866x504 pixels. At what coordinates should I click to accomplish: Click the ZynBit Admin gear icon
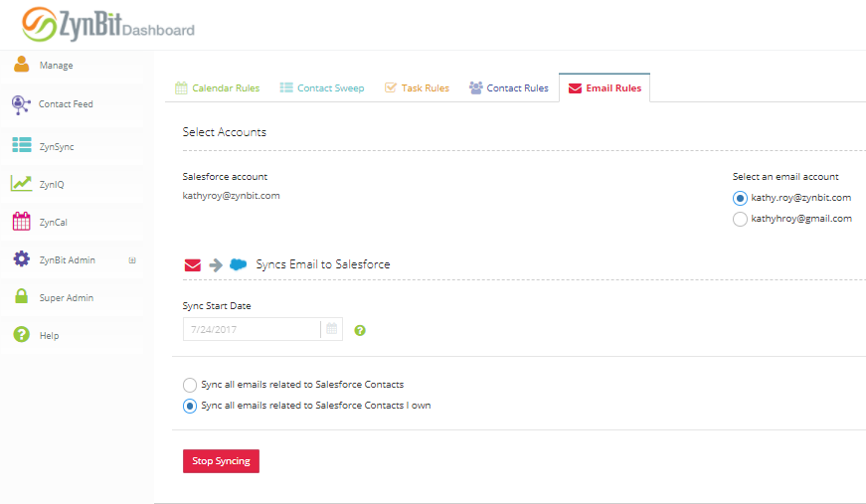(x=22, y=258)
